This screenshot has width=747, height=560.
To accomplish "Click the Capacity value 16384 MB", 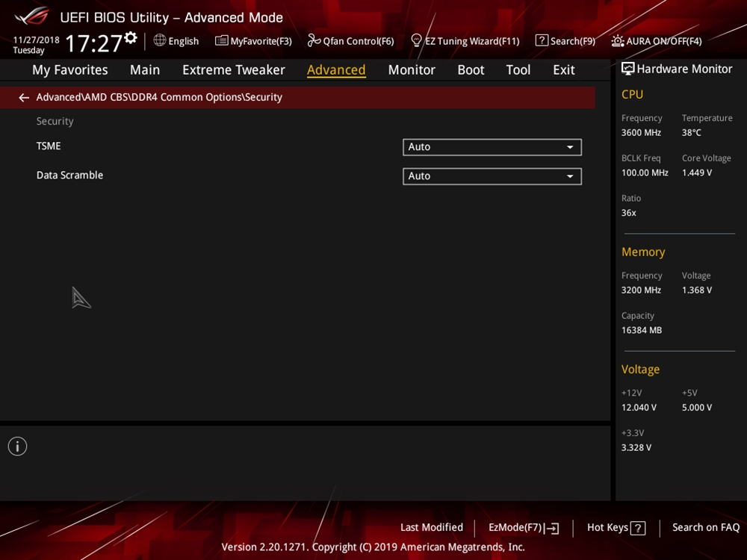I will [x=641, y=331].
